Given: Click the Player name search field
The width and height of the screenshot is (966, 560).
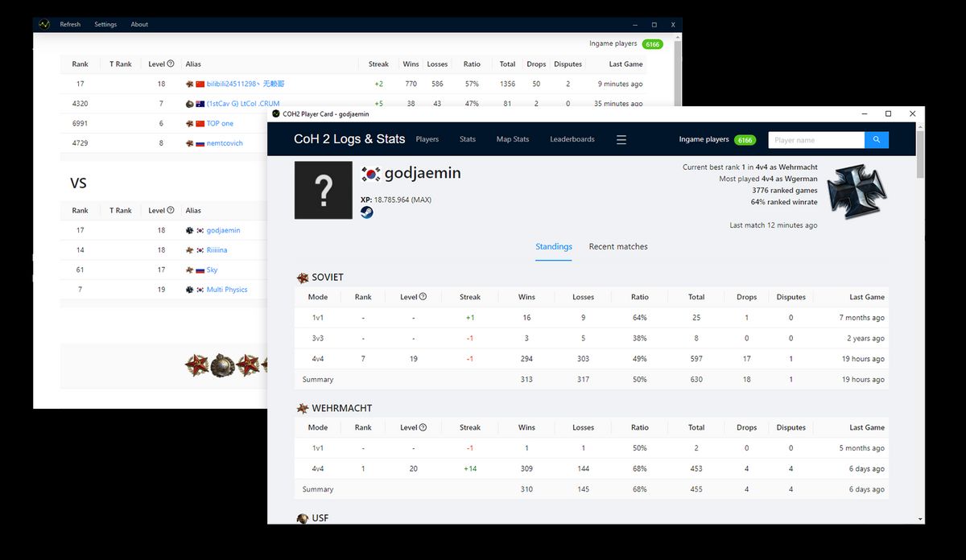Looking at the screenshot, I should coord(816,140).
